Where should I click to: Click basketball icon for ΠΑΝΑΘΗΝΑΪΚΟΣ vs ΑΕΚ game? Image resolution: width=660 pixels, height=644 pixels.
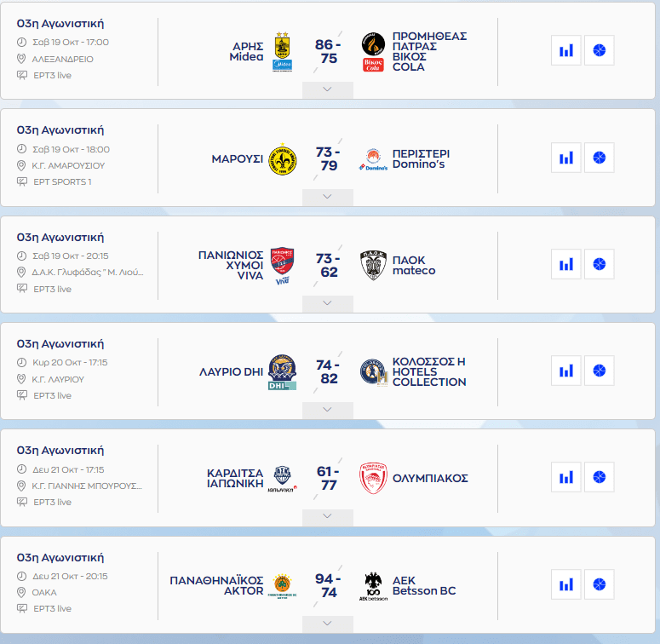tap(599, 584)
